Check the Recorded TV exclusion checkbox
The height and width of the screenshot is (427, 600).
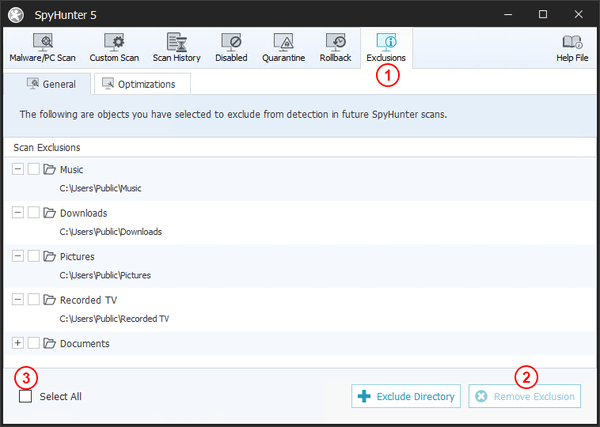coord(34,299)
